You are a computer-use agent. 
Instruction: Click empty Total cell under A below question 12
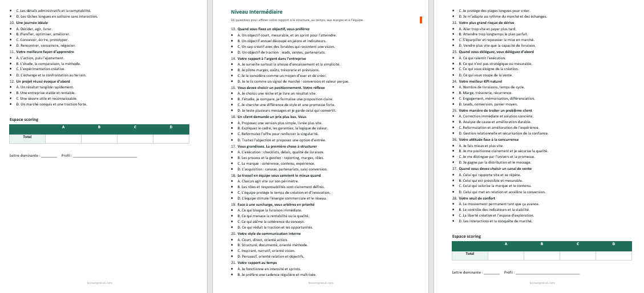pyautogui.click(x=63, y=138)
